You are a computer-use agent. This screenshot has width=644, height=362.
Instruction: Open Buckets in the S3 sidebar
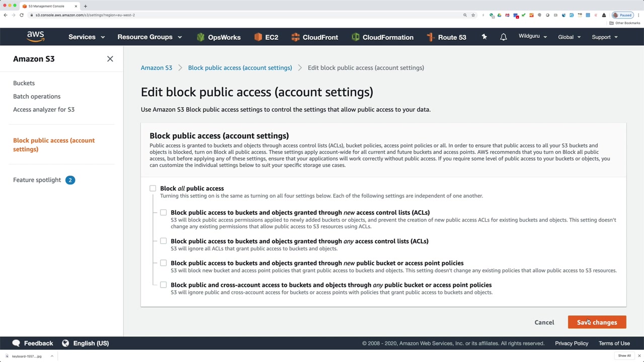tap(24, 83)
